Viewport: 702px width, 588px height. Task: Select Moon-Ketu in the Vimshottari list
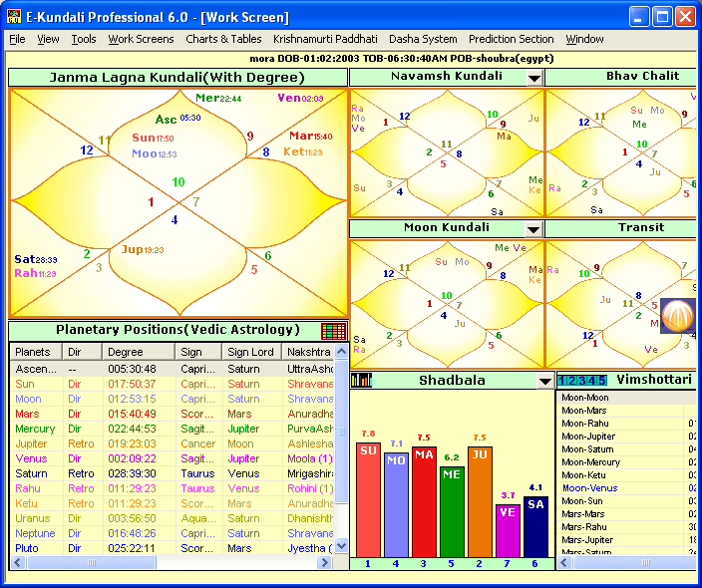[x=627, y=475]
